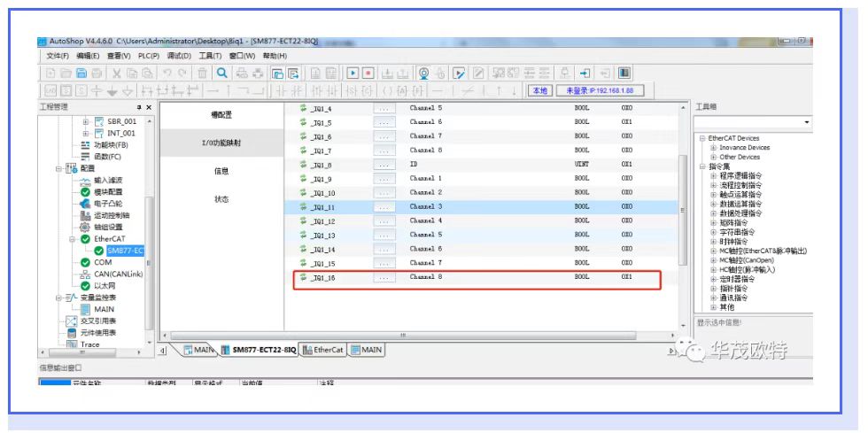Open 电子凸轮 in the project tree
Viewport: 868px width, 433px height.
[x=108, y=204]
